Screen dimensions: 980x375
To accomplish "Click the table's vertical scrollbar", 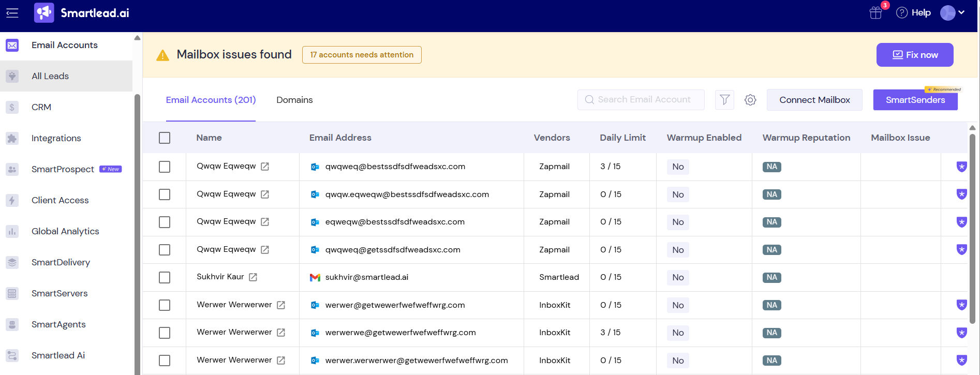I will click(x=972, y=228).
